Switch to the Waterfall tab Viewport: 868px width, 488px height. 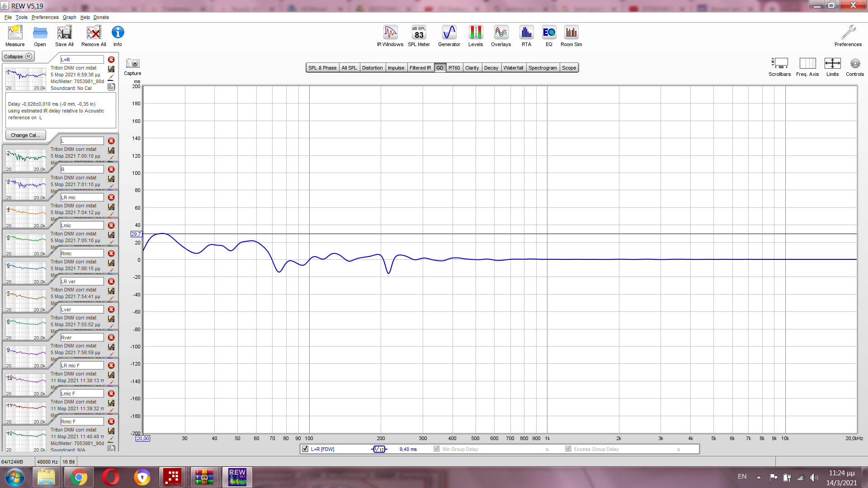[513, 68]
